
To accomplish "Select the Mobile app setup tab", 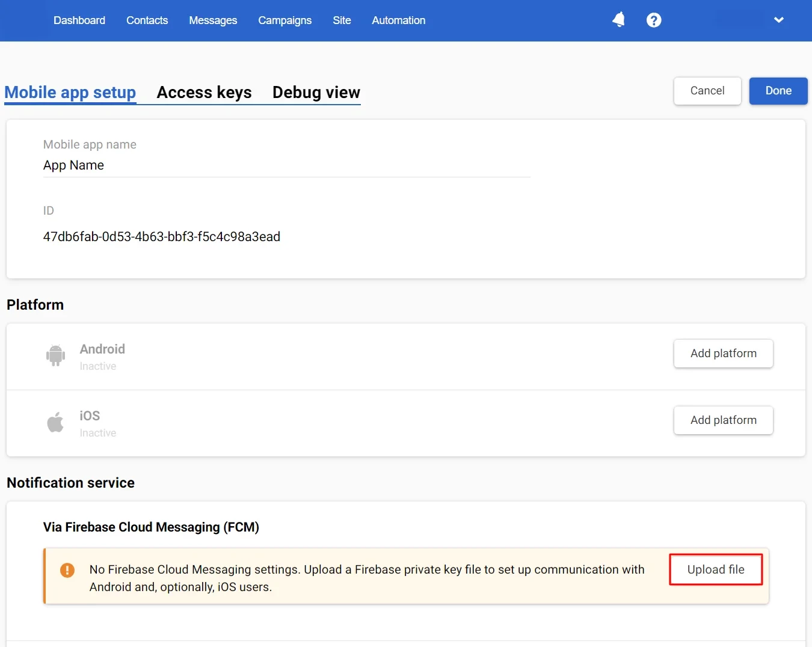I will (70, 93).
